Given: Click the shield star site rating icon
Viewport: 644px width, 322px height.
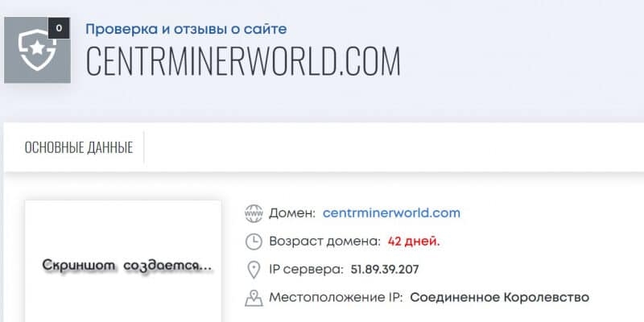Looking at the screenshot, I should (37, 50).
